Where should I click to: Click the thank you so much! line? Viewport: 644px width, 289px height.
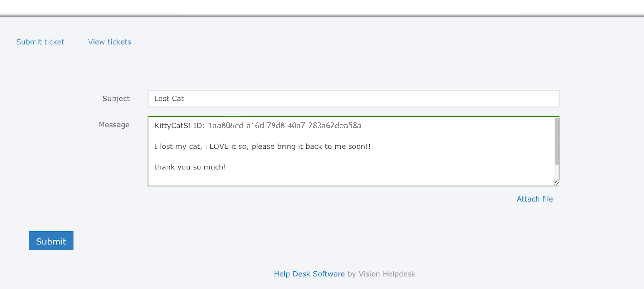190,167
